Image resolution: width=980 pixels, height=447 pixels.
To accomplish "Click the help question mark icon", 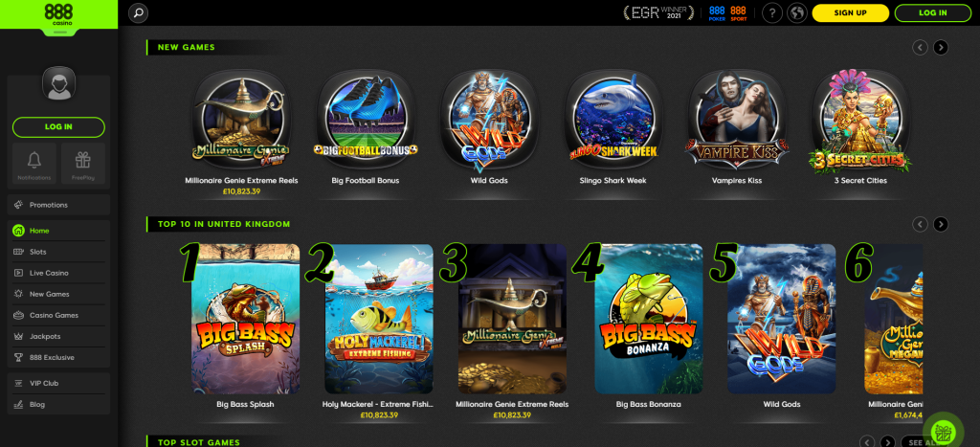I will click(x=772, y=12).
